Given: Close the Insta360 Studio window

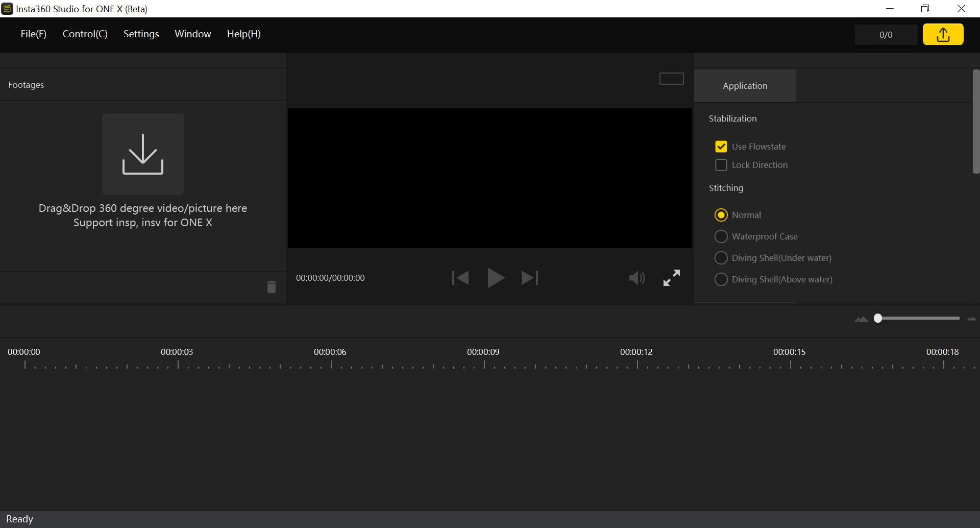Looking at the screenshot, I should click(x=961, y=9).
